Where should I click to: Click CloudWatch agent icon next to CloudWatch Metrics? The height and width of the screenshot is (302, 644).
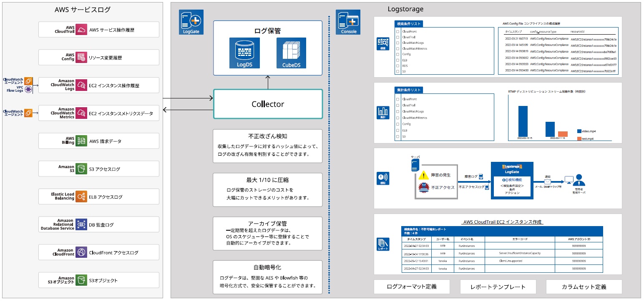28,113
